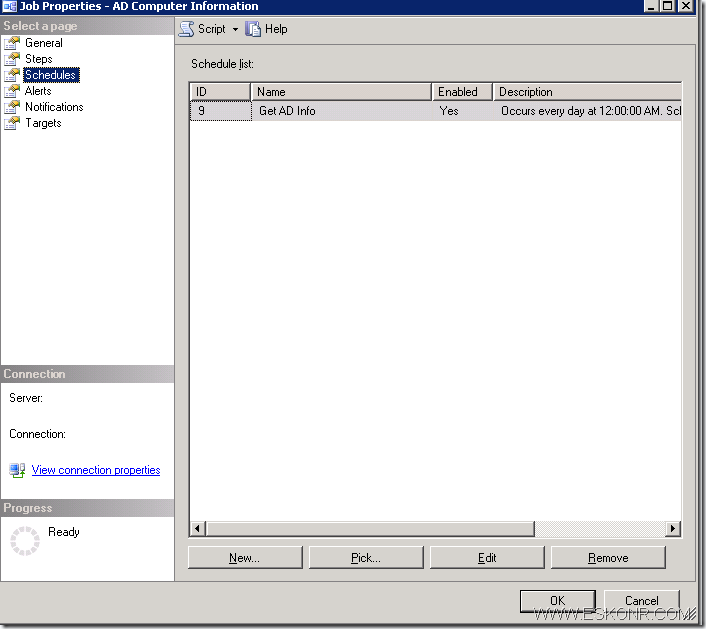Select the Get AD Info schedule row
The height and width of the screenshot is (629, 706).
(x=287, y=111)
